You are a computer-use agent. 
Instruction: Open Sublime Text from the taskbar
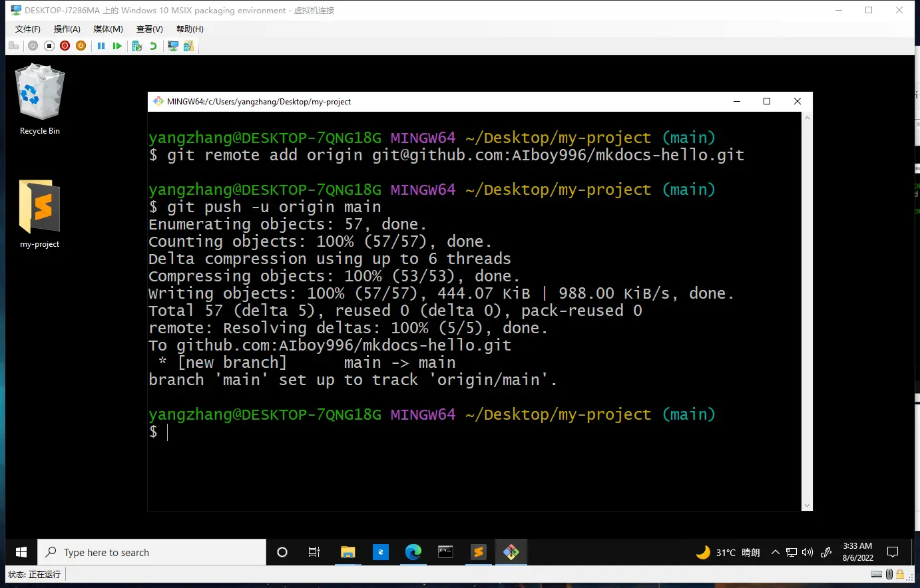coord(478,552)
